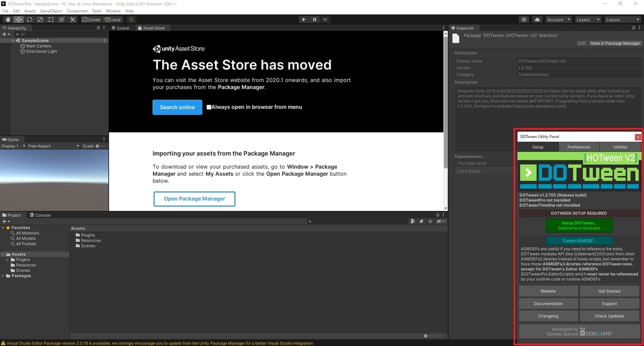Click Create ASMDEF button
Viewport: 644px width, 346px height.
[x=579, y=241]
